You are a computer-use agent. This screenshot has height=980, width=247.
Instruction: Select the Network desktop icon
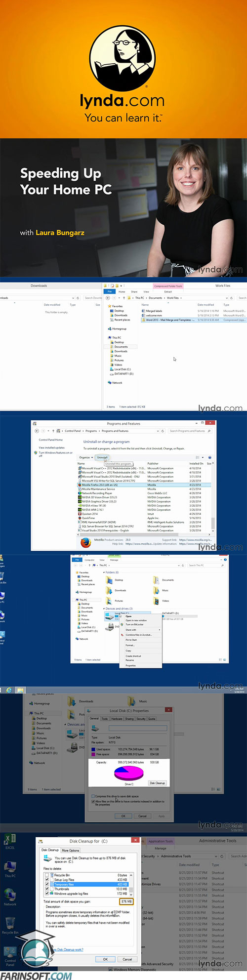(x=10, y=897)
